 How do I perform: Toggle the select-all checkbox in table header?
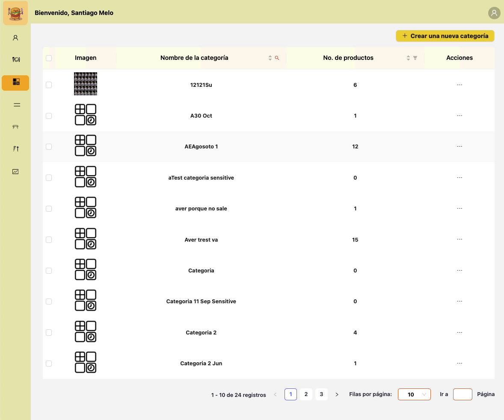click(x=49, y=58)
